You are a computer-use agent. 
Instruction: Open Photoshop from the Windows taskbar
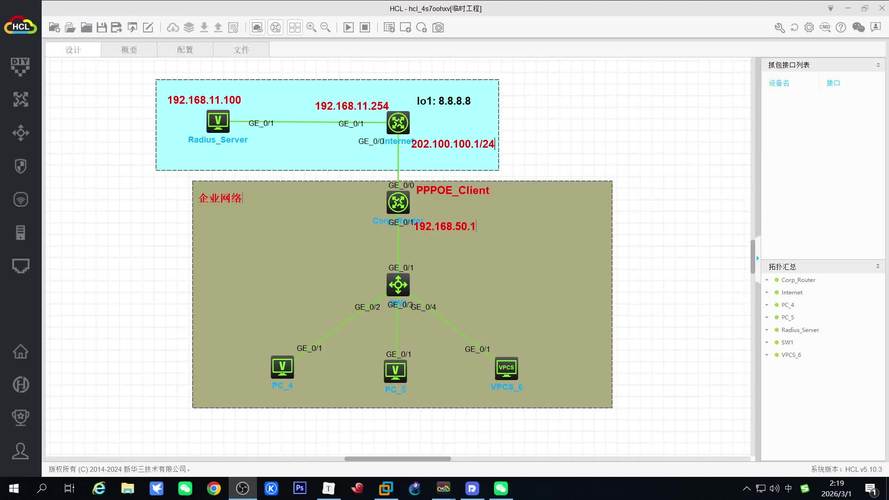click(299, 488)
